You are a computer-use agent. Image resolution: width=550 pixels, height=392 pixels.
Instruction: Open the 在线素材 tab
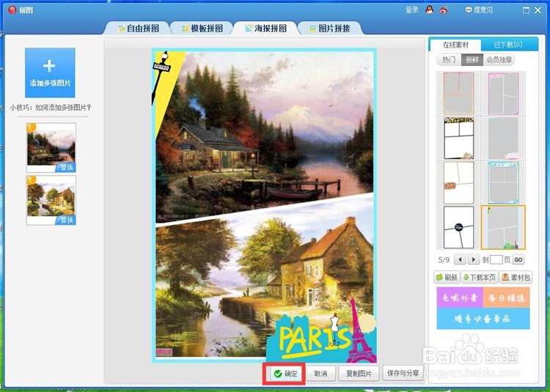pos(455,45)
